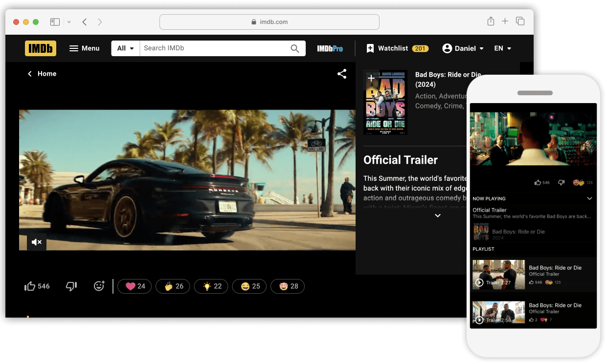The width and height of the screenshot is (607, 364).
Task: Open the Daniel account dropdown
Action: (463, 48)
